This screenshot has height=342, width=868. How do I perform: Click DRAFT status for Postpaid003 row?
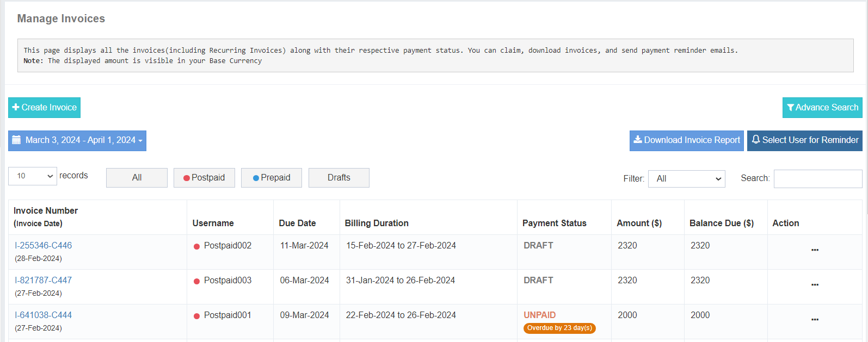(x=538, y=280)
